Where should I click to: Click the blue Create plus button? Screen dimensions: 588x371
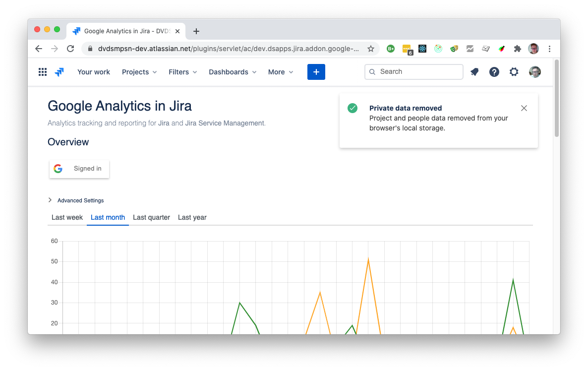pos(316,72)
